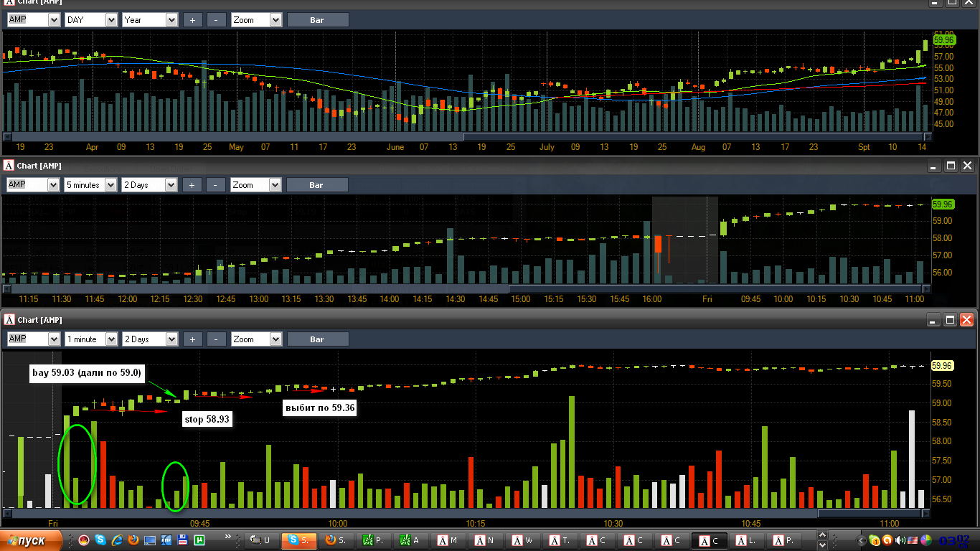980x551 pixels.
Task: Switch to the W taskbar button
Action: [x=522, y=541]
